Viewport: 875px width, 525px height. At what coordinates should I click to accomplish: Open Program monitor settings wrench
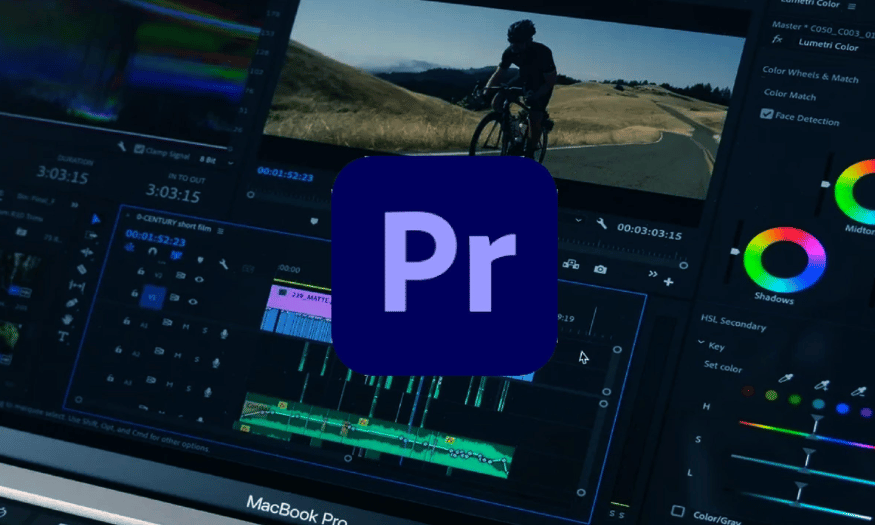tap(601, 224)
